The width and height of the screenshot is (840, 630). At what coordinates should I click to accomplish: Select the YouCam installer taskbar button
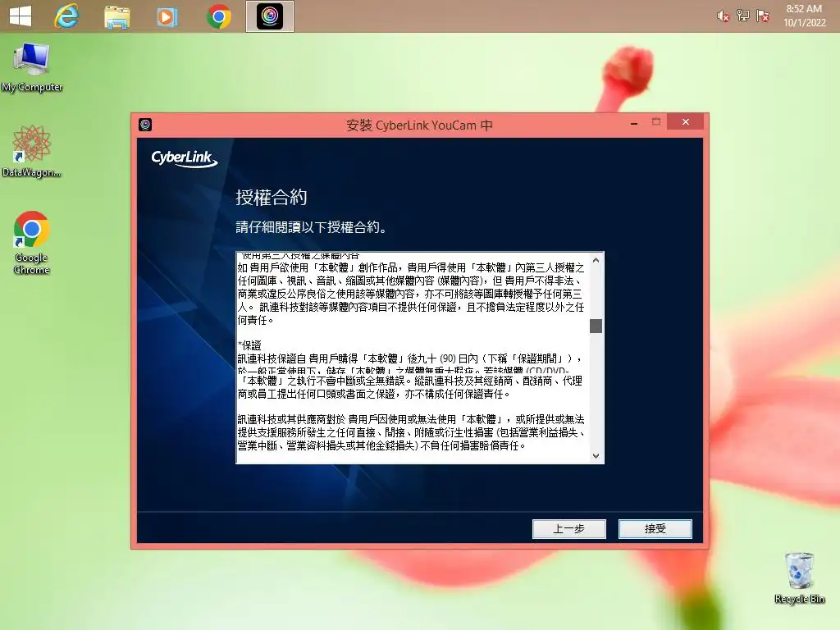pos(269,16)
